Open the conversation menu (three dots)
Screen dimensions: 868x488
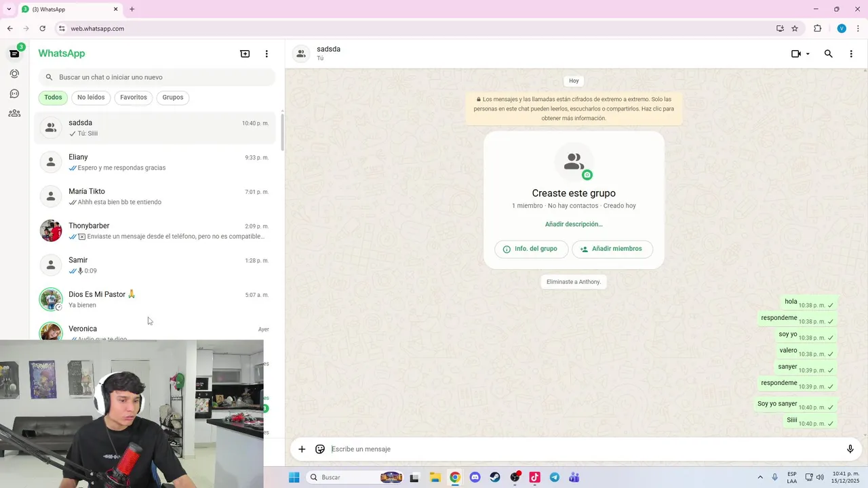[x=851, y=54]
